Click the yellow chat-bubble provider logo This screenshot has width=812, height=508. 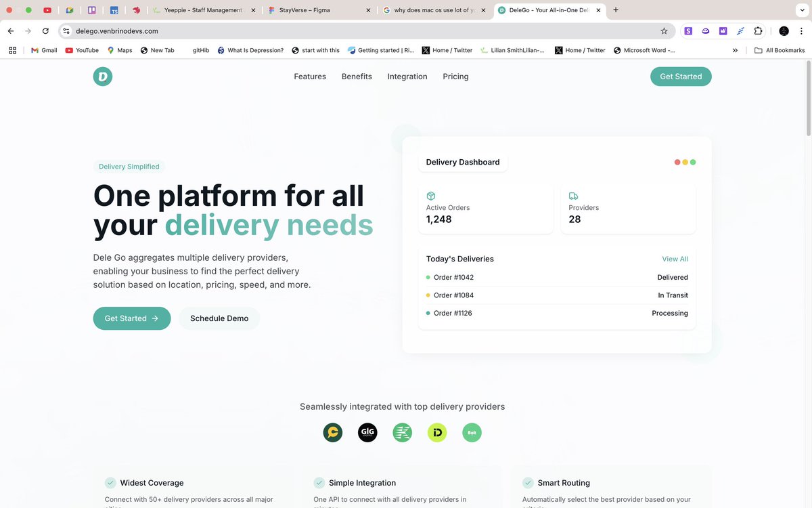[332, 432]
